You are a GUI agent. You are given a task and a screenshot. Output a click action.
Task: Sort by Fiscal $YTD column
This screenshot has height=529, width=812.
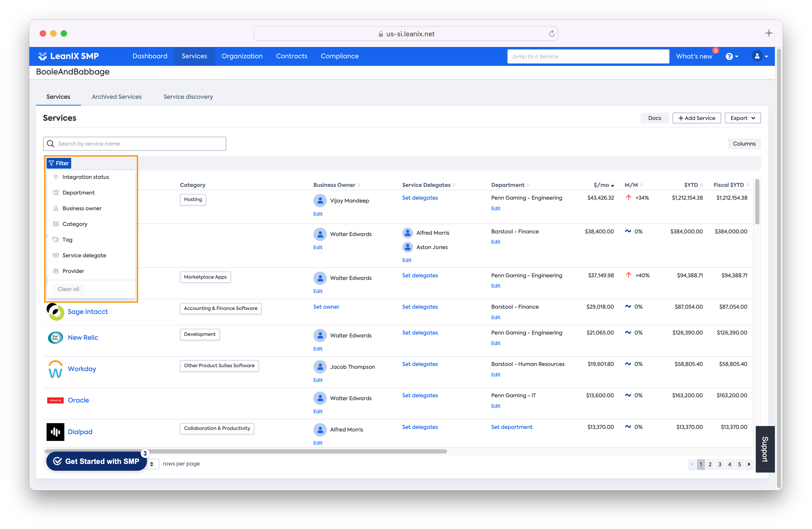[x=748, y=185]
